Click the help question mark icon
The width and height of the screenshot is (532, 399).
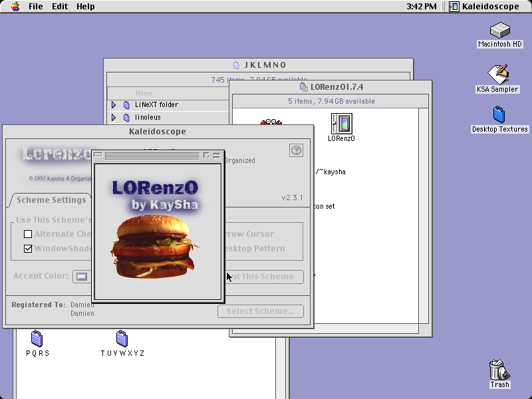coord(296,150)
